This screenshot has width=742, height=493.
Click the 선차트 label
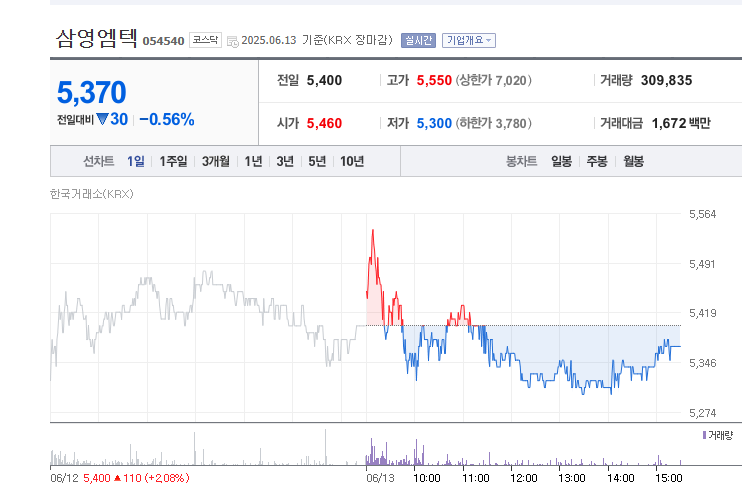pos(99,161)
